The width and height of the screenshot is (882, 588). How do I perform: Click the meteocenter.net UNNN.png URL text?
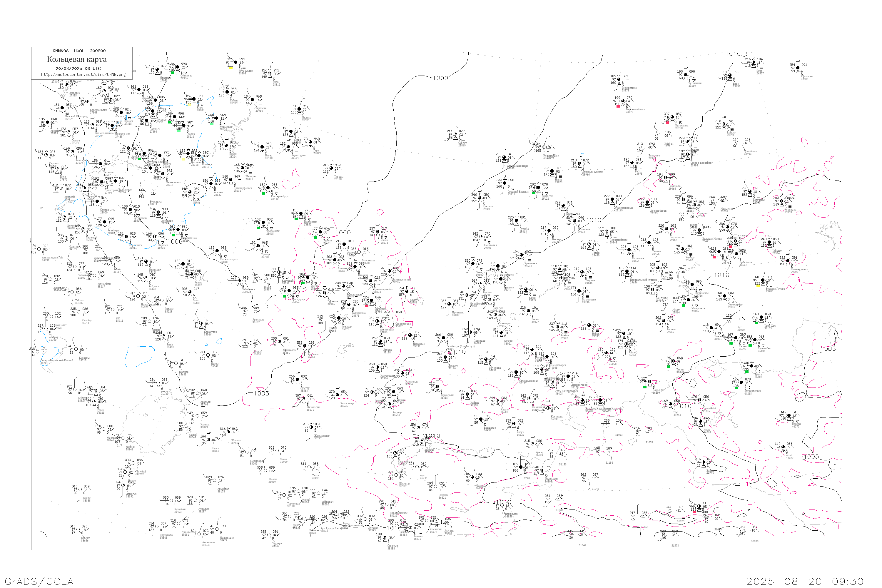[x=83, y=75]
